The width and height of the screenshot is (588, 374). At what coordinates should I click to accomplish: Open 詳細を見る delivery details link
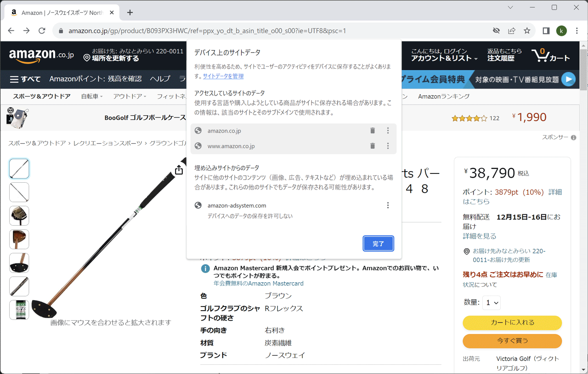click(480, 236)
